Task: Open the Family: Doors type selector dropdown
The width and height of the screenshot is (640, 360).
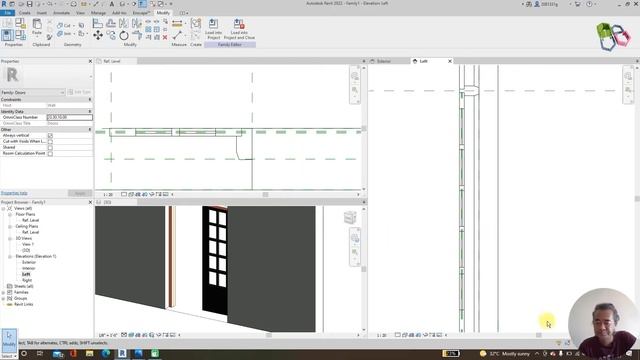Action: [x=33, y=93]
